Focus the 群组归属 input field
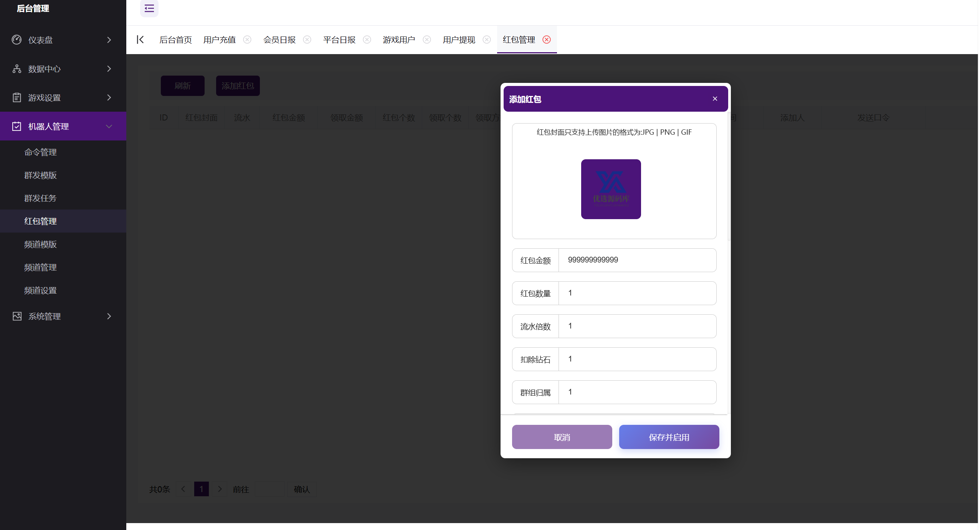This screenshot has width=980, height=530. [637, 392]
